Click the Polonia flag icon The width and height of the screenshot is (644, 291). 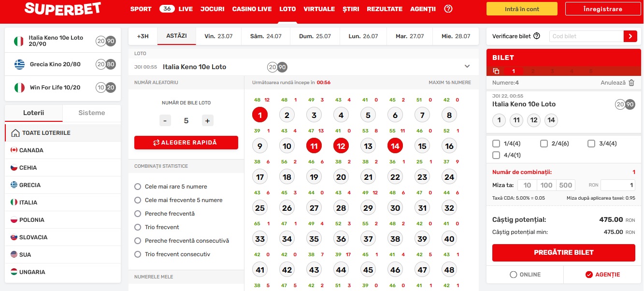tap(14, 220)
